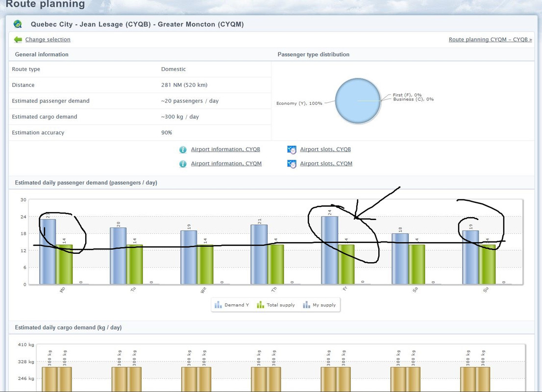Open Airport information, CYQB link

(x=225, y=149)
